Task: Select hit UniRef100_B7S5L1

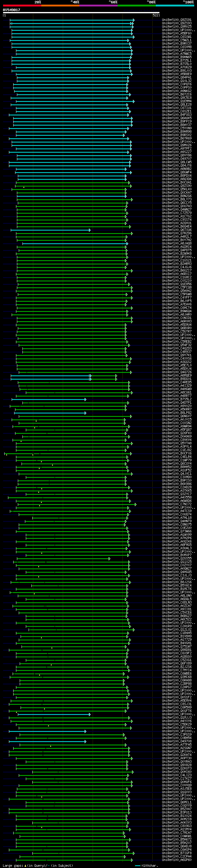Action: [177, 61]
